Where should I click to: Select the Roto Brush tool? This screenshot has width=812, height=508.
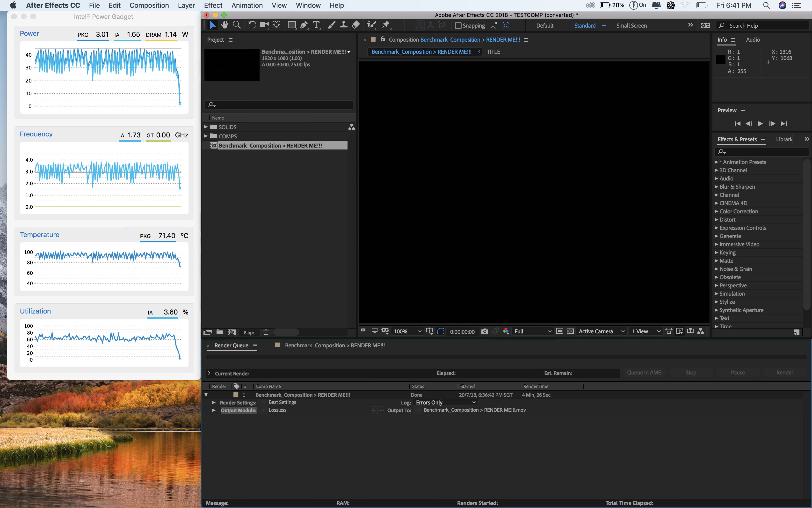(371, 25)
